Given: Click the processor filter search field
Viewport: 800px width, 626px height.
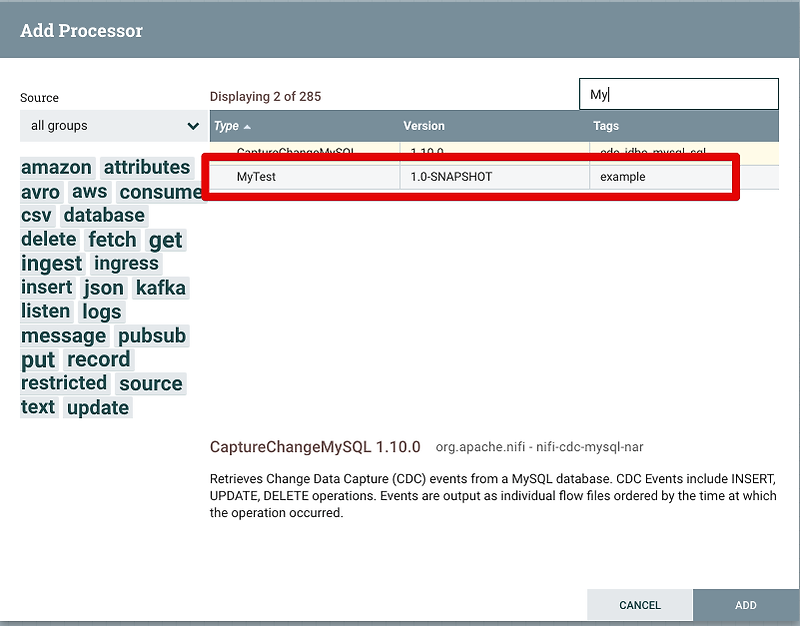Looking at the screenshot, I should click(679, 93).
